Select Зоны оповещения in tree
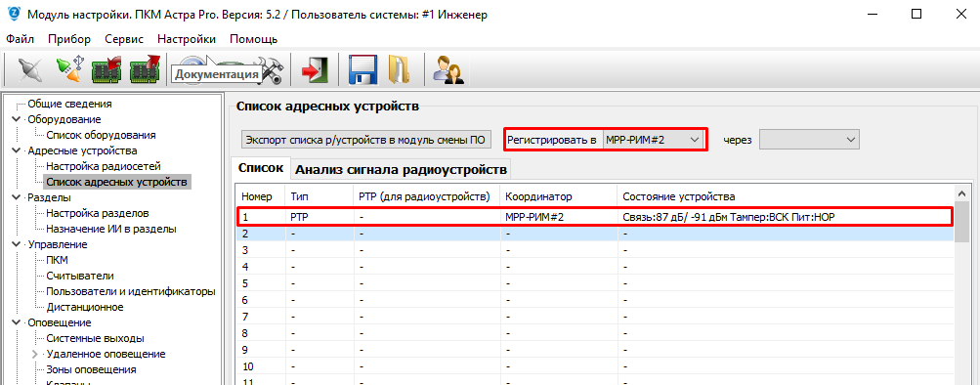 point(91,369)
